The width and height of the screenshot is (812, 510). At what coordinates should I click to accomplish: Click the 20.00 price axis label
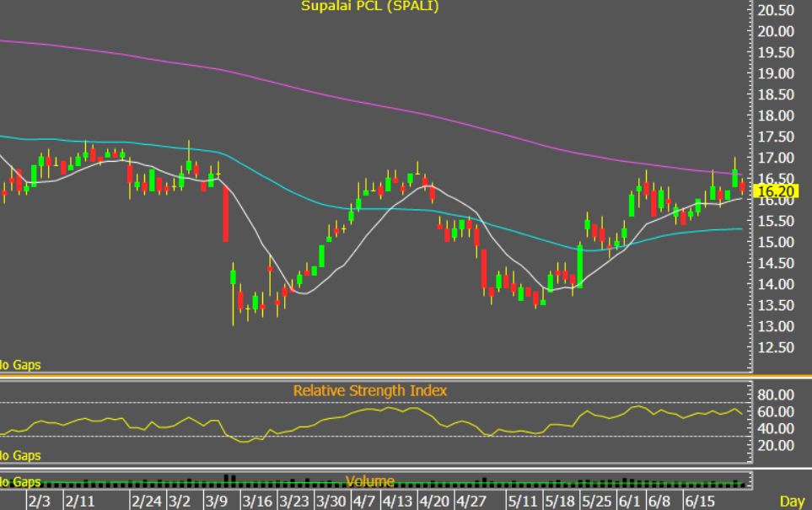click(776, 31)
